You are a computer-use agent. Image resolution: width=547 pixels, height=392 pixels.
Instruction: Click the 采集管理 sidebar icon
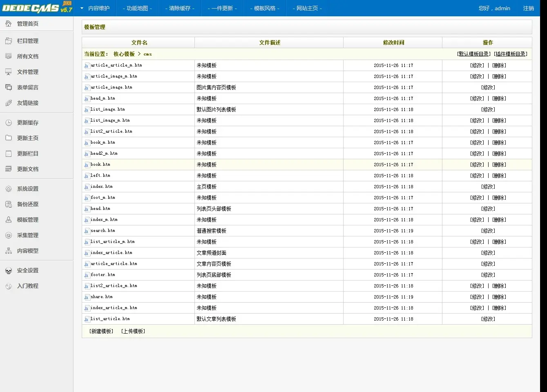point(9,235)
